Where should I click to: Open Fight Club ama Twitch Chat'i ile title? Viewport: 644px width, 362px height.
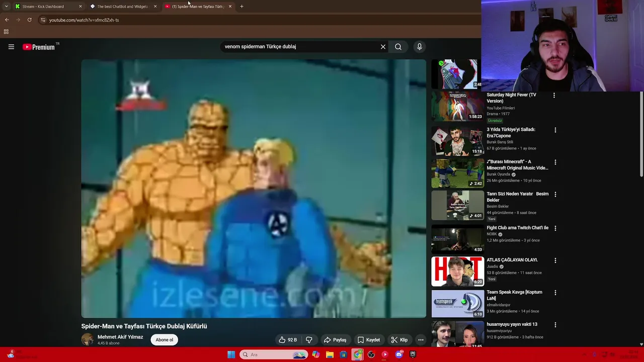[518, 228]
